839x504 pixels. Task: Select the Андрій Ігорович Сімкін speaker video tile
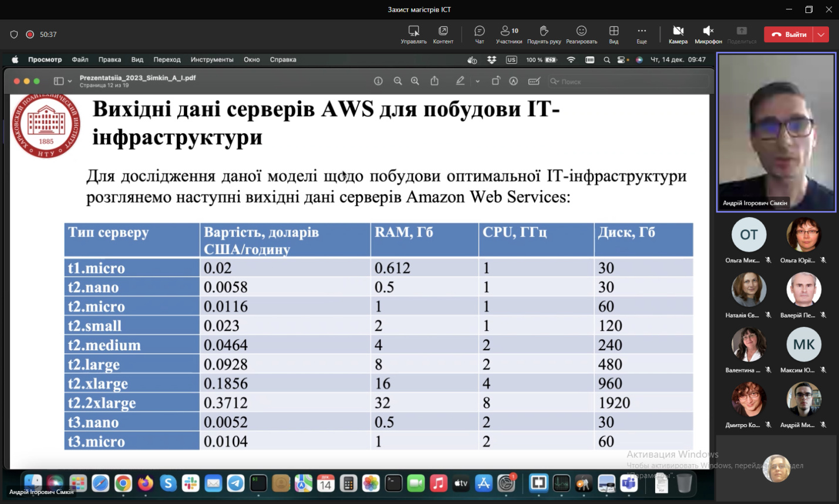[x=776, y=133]
